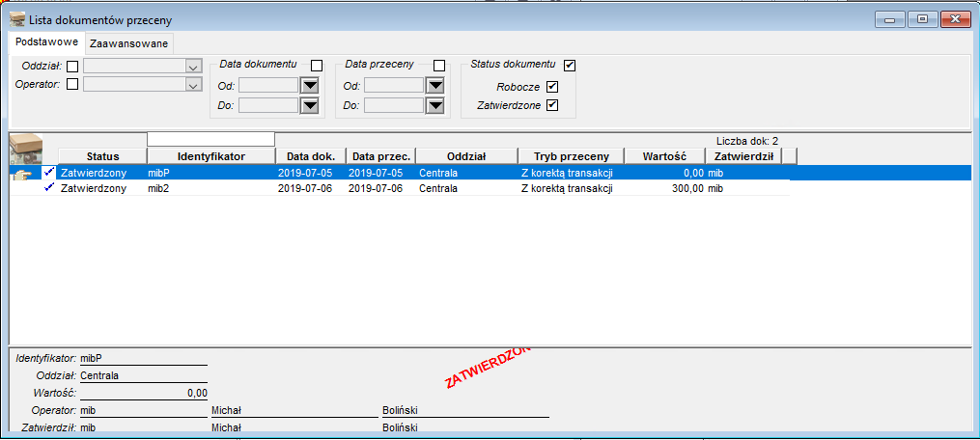Screen dimensions: 980x440
Task: Open the Oddział dropdown list
Action: (x=193, y=67)
